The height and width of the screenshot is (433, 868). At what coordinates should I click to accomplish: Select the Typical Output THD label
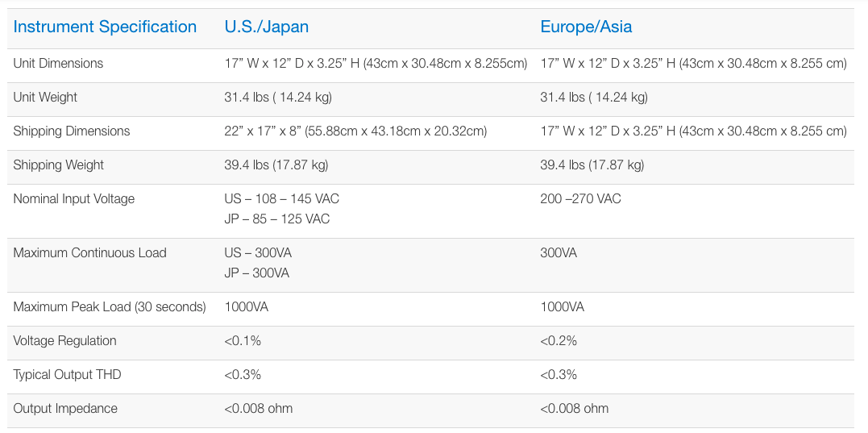pyautogui.click(x=67, y=374)
